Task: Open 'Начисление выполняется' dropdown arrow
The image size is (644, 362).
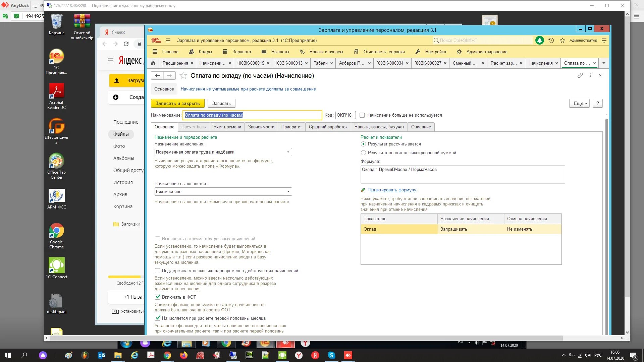Action: [288, 192]
